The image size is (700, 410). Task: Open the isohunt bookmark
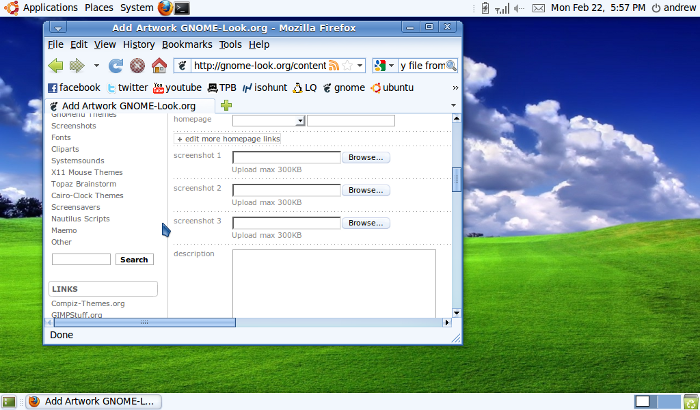coord(265,88)
